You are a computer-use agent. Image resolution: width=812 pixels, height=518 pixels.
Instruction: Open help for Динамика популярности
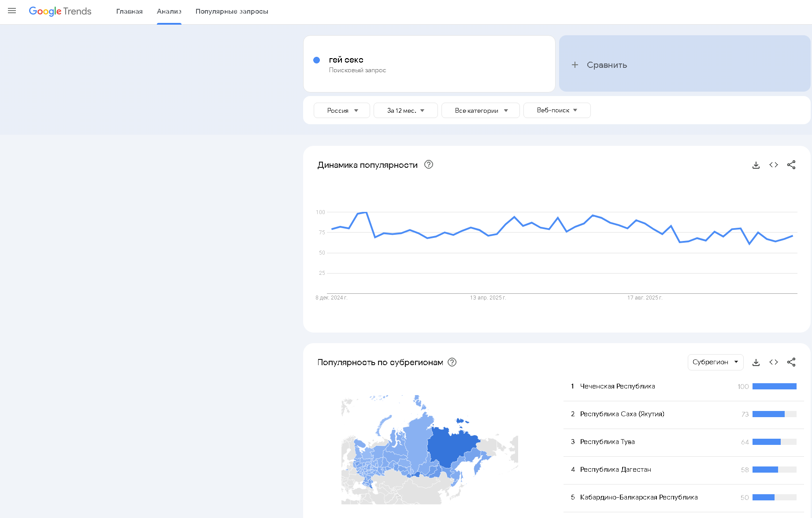pyautogui.click(x=428, y=164)
